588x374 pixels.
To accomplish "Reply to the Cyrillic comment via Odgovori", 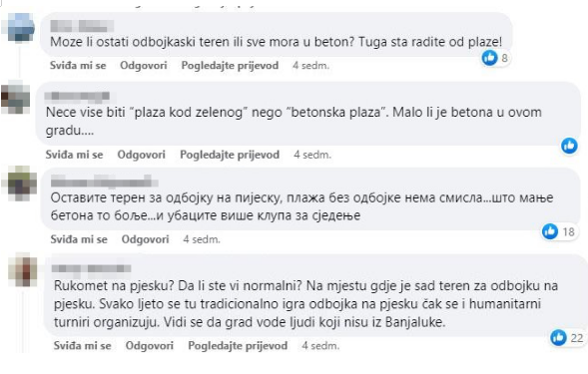I will [x=146, y=239].
